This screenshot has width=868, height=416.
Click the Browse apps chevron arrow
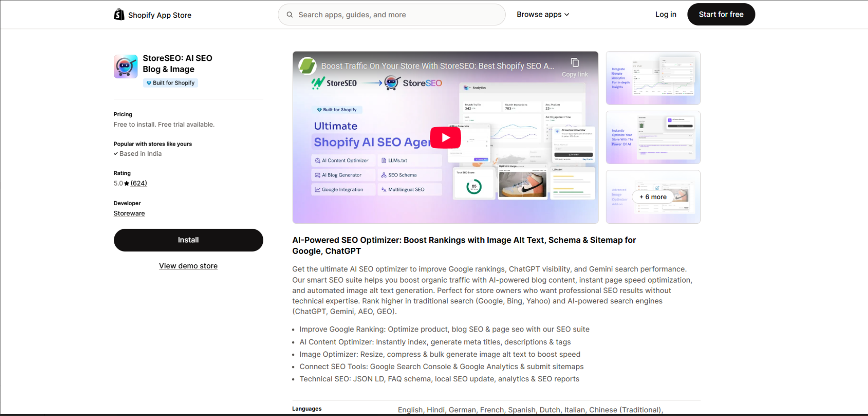coord(567,15)
